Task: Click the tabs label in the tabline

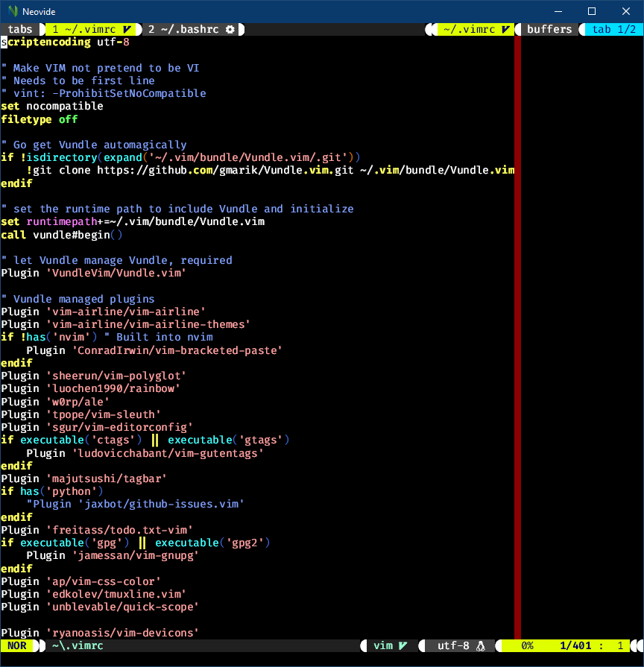Action: tap(20, 29)
